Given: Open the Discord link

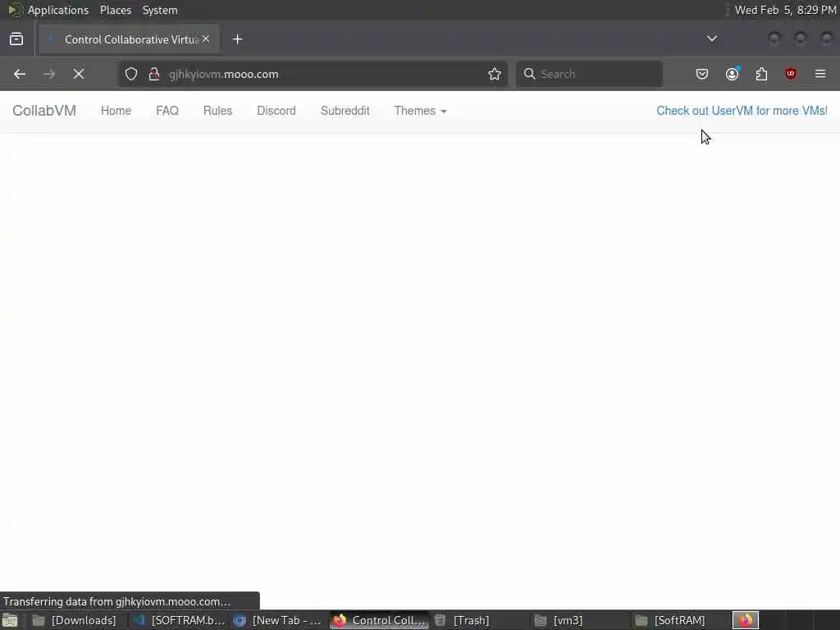Looking at the screenshot, I should click(276, 111).
